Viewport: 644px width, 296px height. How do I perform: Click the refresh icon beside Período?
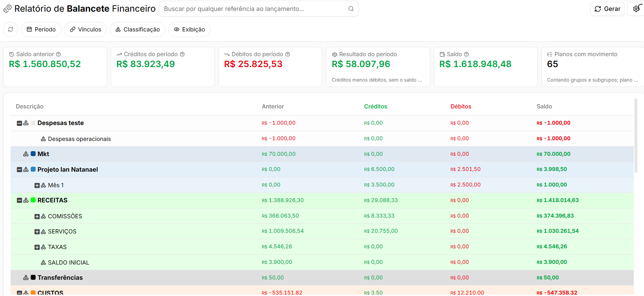[11, 29]
